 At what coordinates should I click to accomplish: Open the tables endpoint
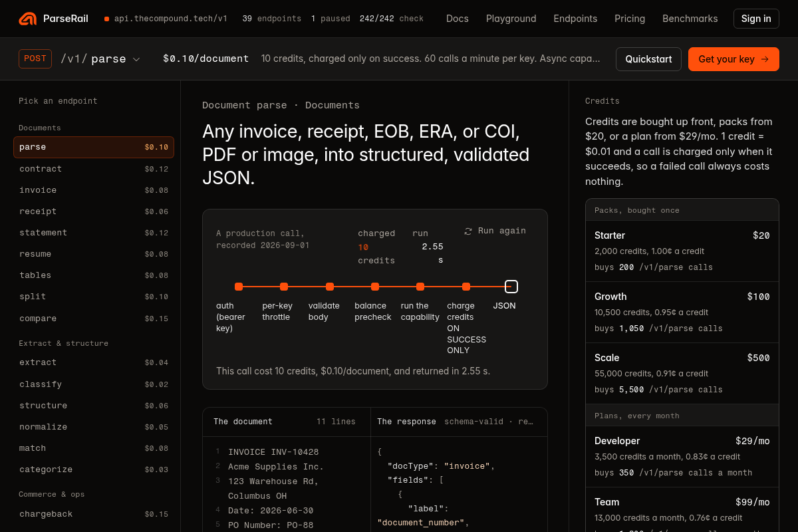click(x=94, y=275)
